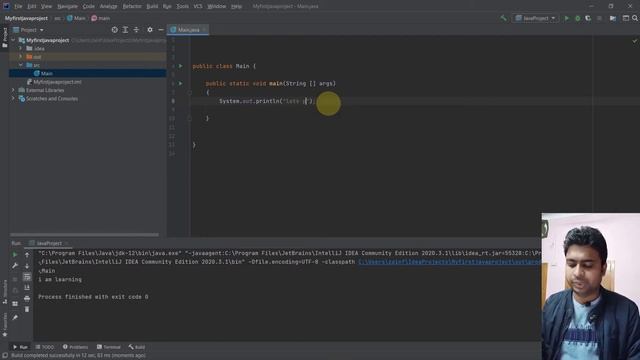
Task: Click Myfirstjavaproject breadcrumb in navigation bar
Action: point(26,18)
